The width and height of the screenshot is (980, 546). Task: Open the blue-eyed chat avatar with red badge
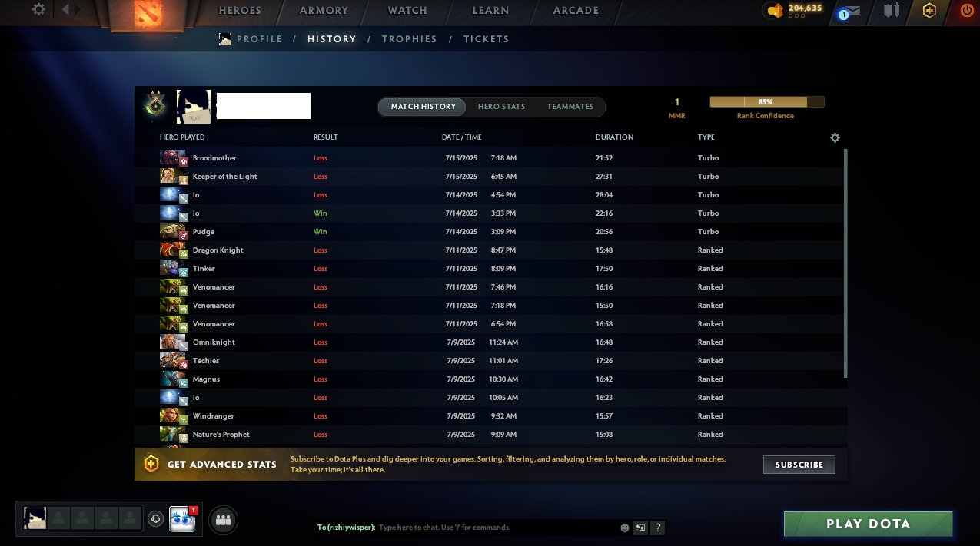tap(182, 519)
